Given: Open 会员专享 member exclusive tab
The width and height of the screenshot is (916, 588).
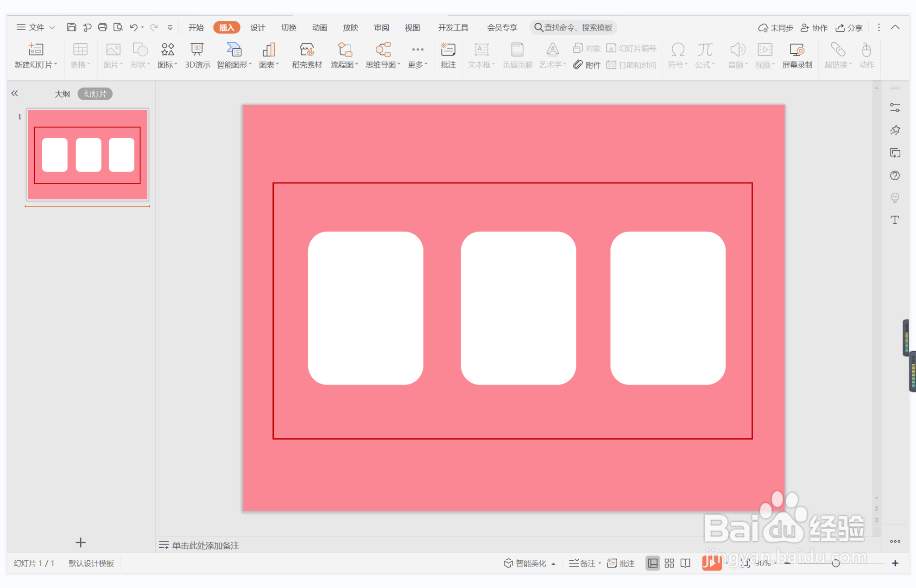Looking at the screenshot, I should pos(502,27).
